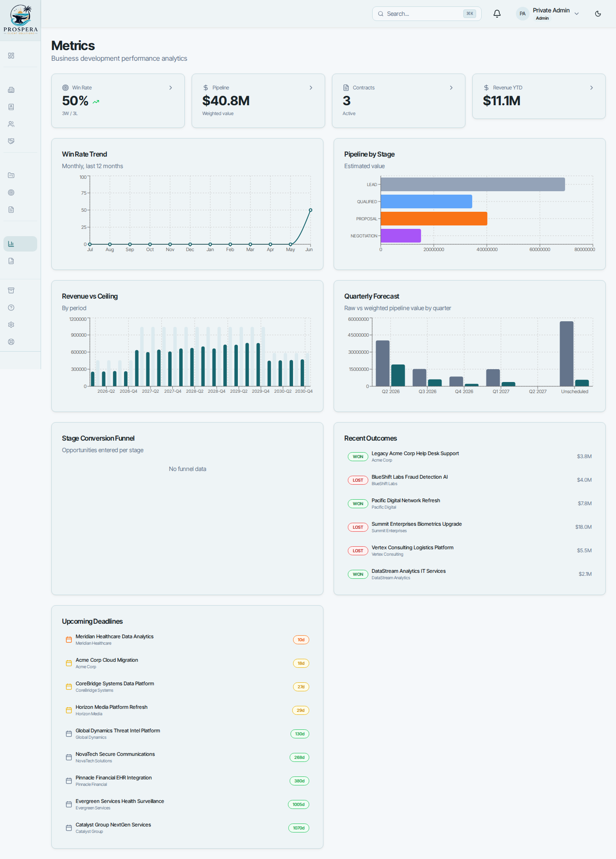Click the gray LEAD bar in Pipeline by Stage
Screen dimensions: 616x859
tap(473, 184)
